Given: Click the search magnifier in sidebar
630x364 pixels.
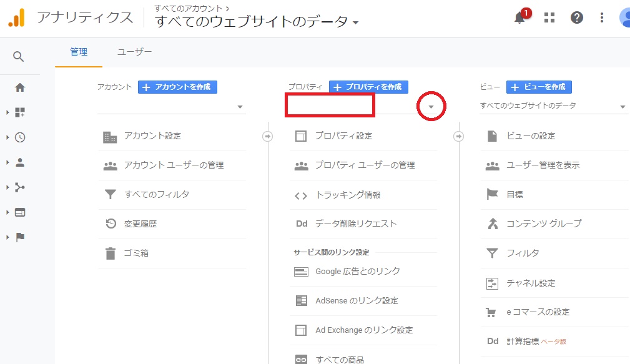Looking at the screenshot, I should pos(19,57).
